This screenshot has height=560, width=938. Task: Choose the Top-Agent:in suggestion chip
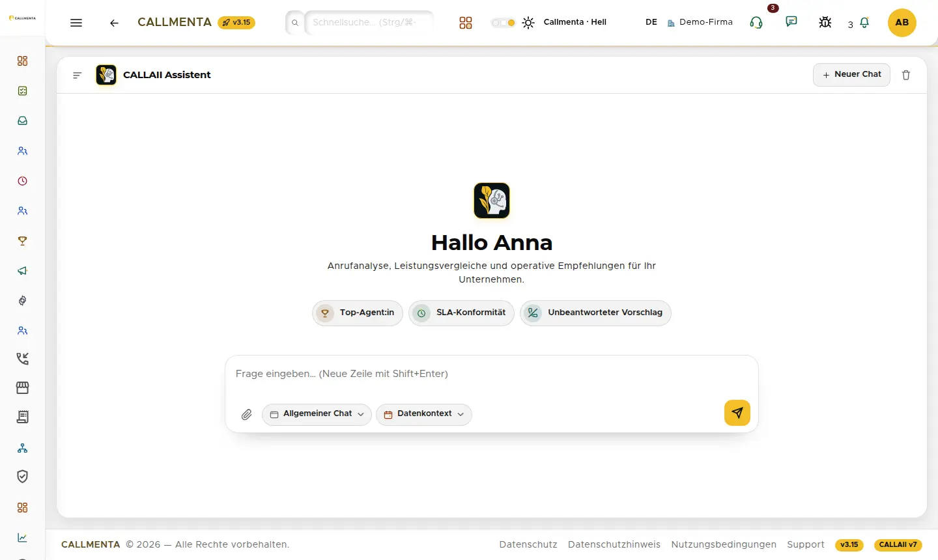coord(358,313)
